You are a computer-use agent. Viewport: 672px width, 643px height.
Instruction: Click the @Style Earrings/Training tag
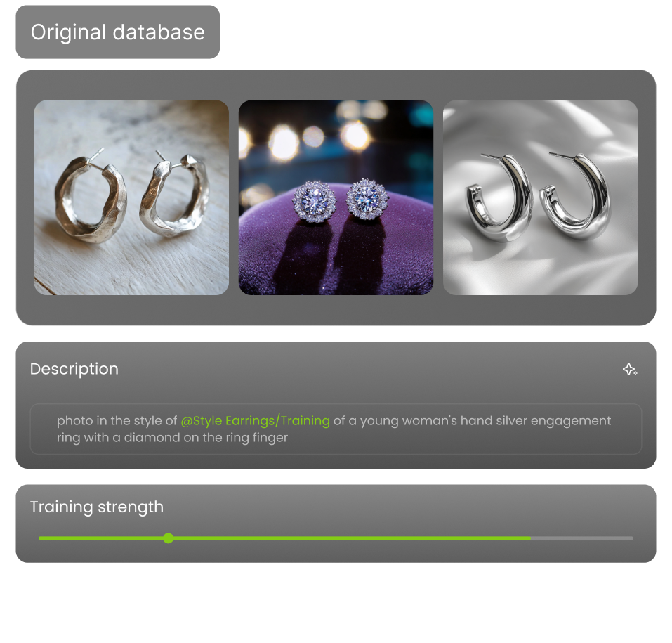(x=255, y=421)
